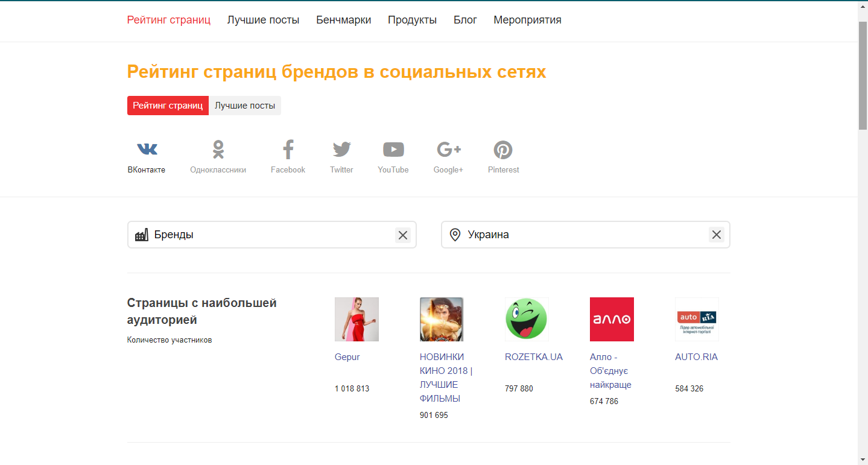
Task: Clear the Бренды category filter
Action: coord(403,235)
